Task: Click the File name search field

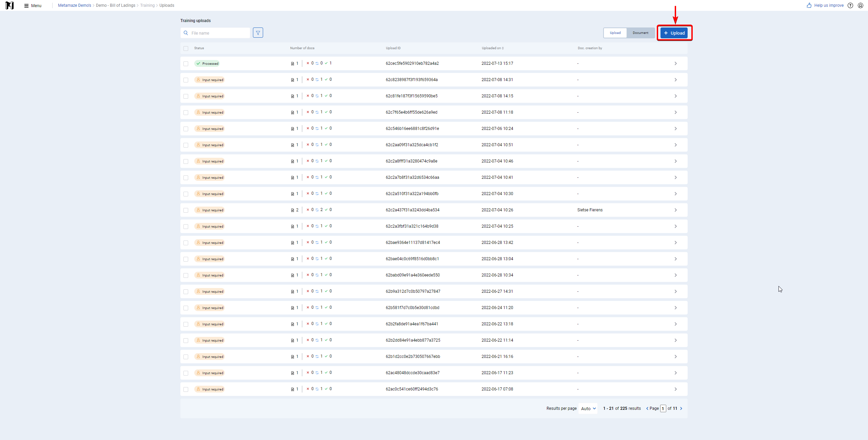Action: click(x=215, y=33)
